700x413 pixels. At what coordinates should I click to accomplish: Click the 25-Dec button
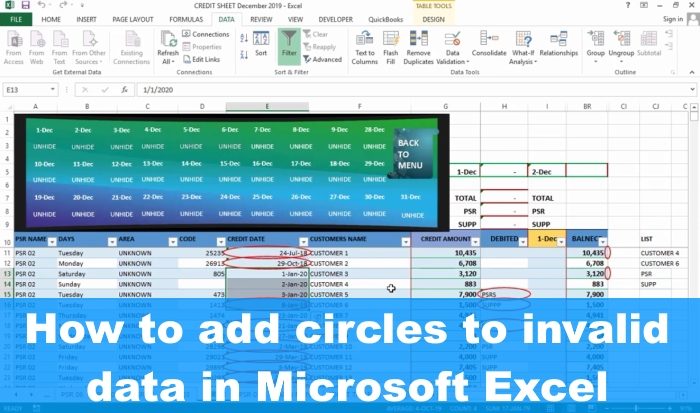[262, 197]
